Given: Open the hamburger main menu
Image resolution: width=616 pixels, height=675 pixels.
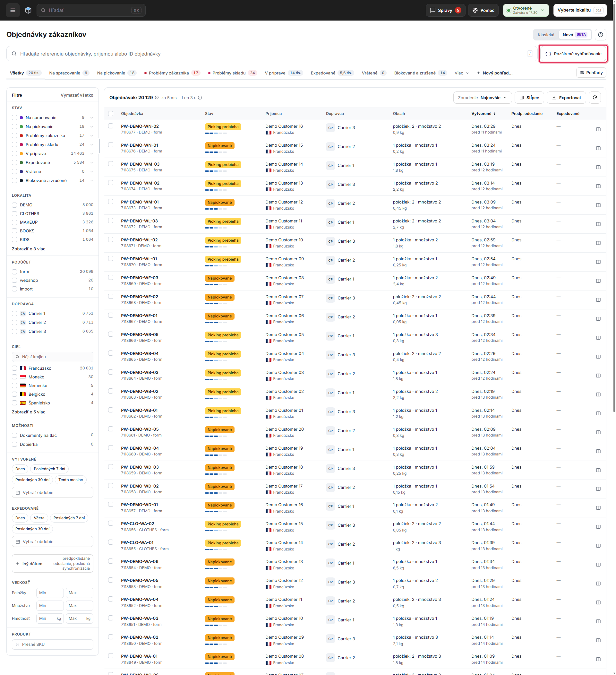Looking at the screenshot, I should pos(13,10).
